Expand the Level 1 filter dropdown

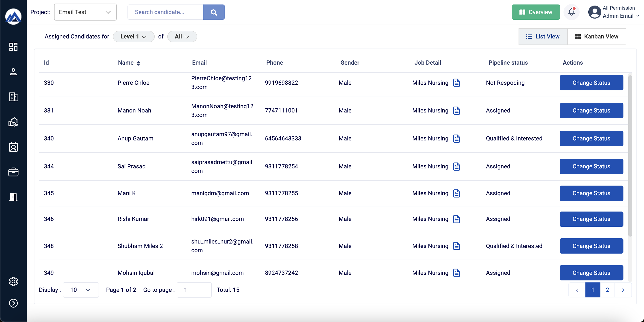tap(133, 36)
